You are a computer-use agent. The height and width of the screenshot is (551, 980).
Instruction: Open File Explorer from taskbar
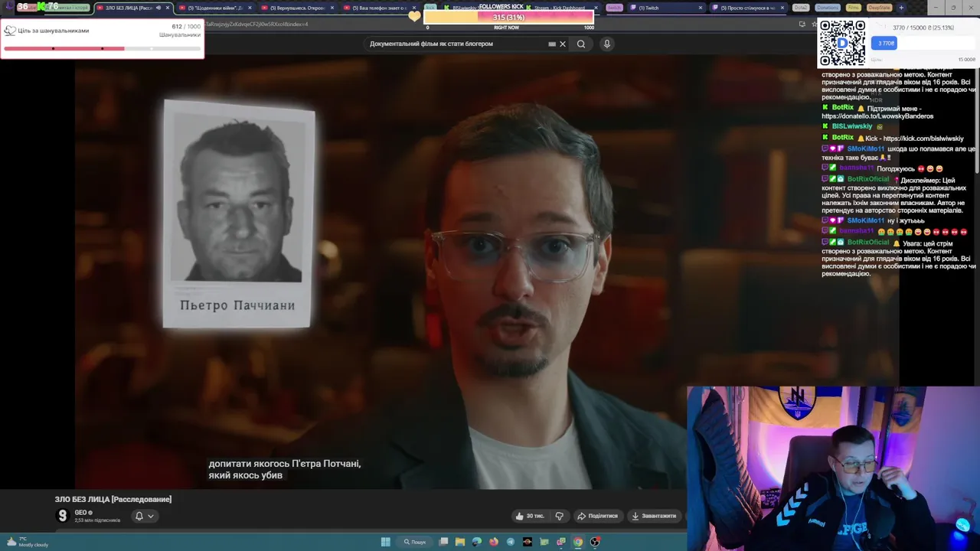pos(460,542)
